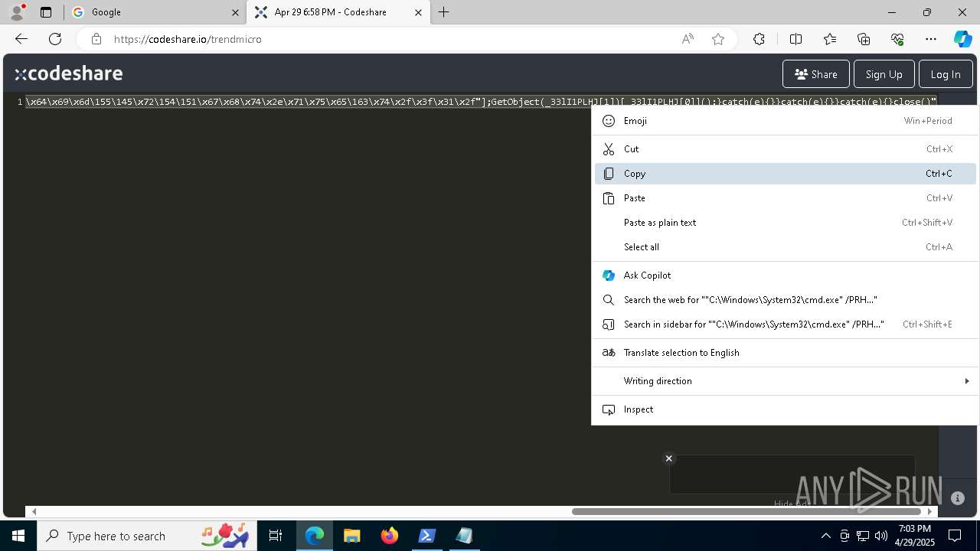980x551 pixels.
Task: Toggle Split screen view
Action: 795,39
